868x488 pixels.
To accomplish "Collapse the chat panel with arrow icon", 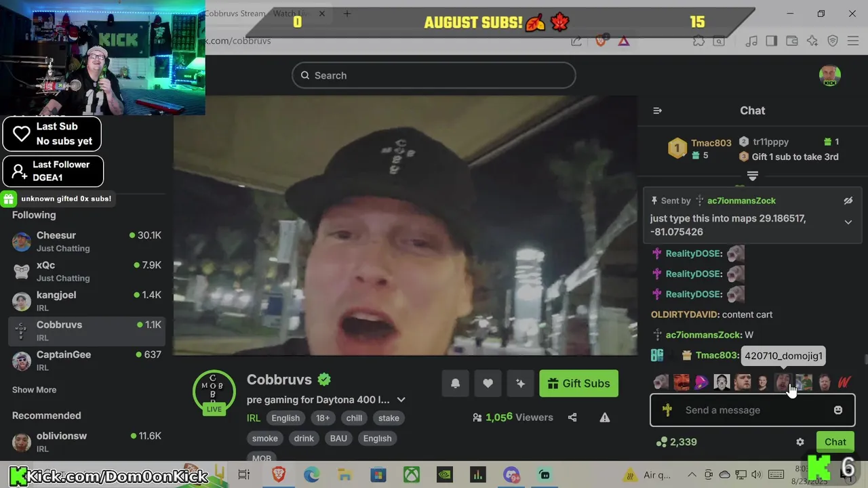I will 657,110.
